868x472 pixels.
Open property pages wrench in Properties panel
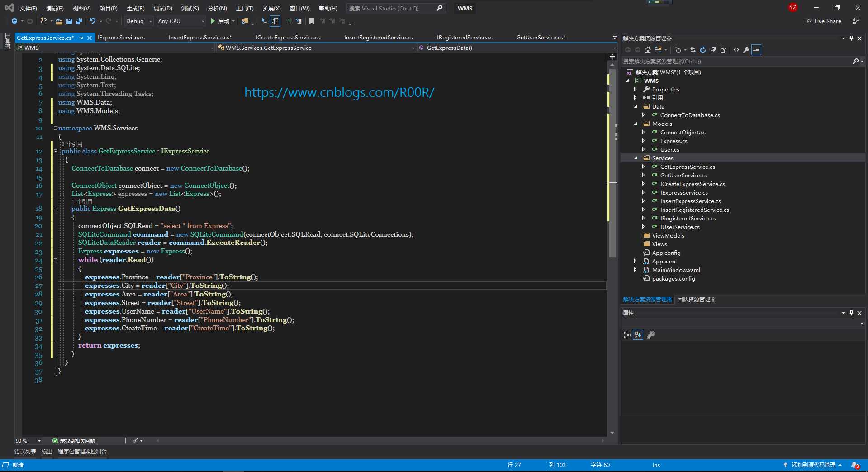651,335
